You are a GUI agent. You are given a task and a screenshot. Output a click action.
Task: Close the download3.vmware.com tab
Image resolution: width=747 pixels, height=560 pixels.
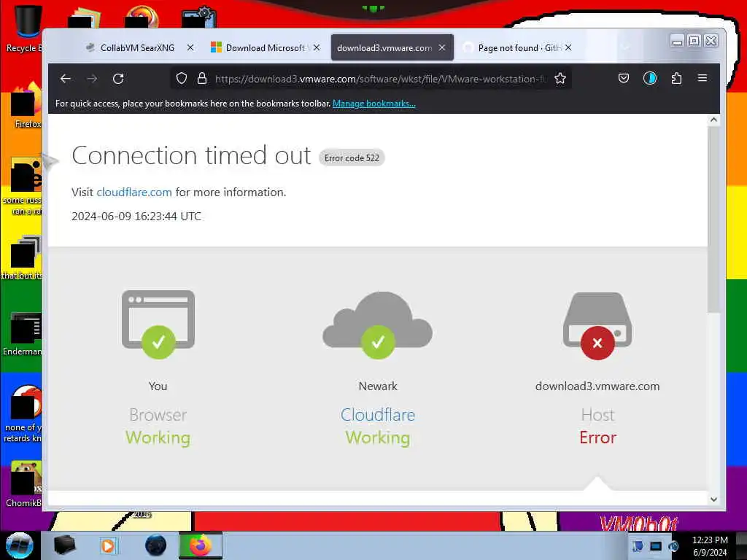[x=441, y=47]
